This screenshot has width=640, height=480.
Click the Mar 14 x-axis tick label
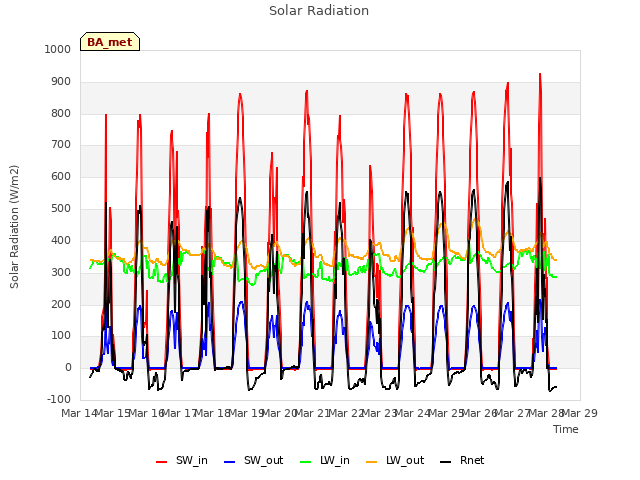pos(80,413)
